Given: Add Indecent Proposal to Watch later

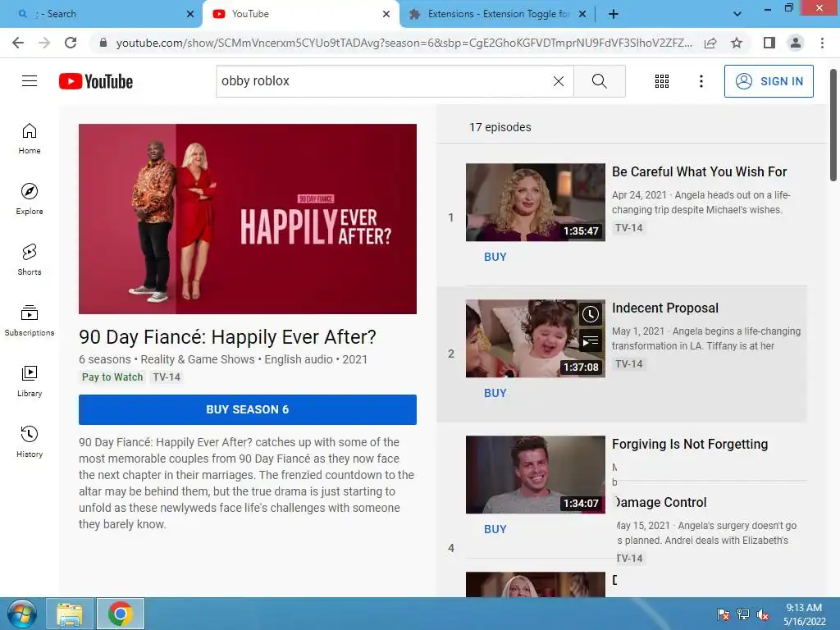Looking at the screenshot, I should click(591, 314).
